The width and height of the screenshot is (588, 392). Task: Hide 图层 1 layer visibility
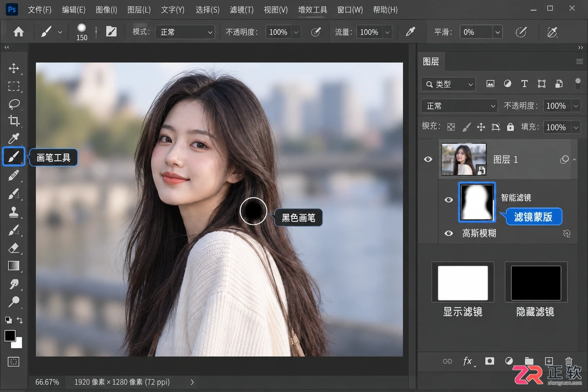point(428,159)
